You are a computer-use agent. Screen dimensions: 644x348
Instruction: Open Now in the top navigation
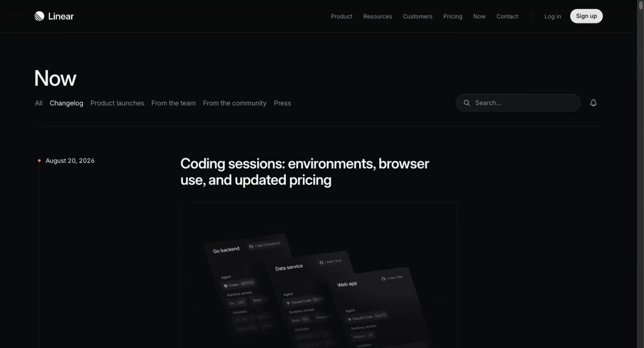479,16
